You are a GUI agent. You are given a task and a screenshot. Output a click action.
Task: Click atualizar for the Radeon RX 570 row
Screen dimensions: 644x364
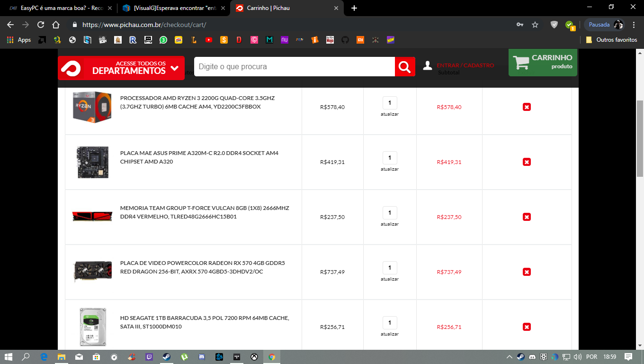tap(390, 279)
